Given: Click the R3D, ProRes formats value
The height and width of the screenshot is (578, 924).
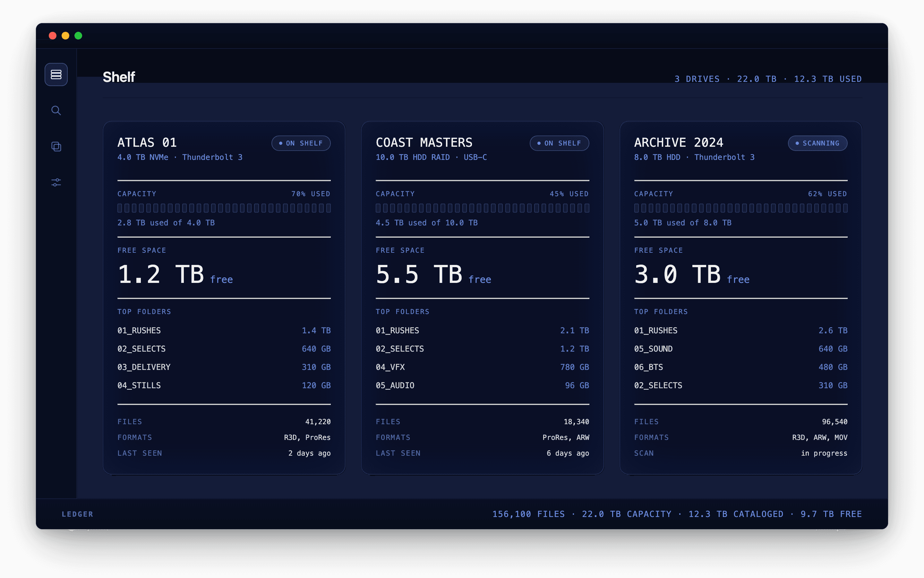Looking at the screenshot, I should [307, 437].
